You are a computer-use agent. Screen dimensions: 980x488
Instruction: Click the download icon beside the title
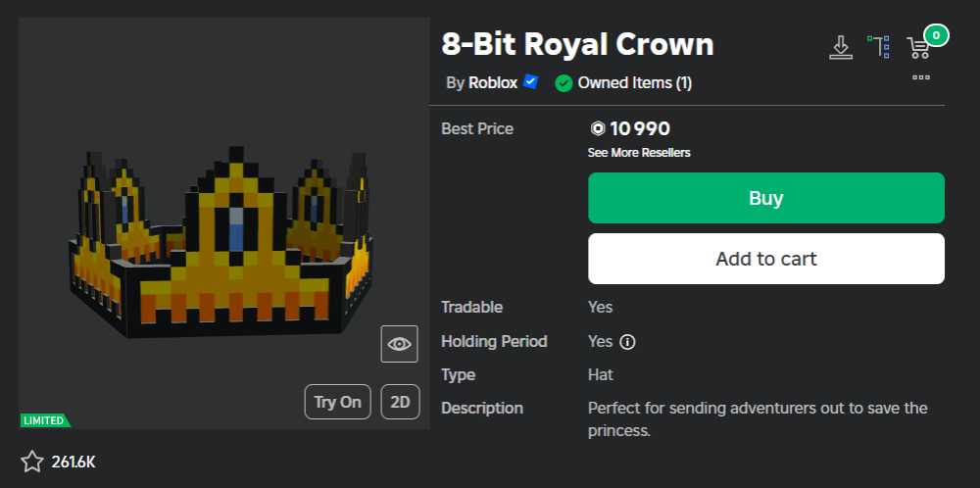pyautogui.click(x=840, y=46)
